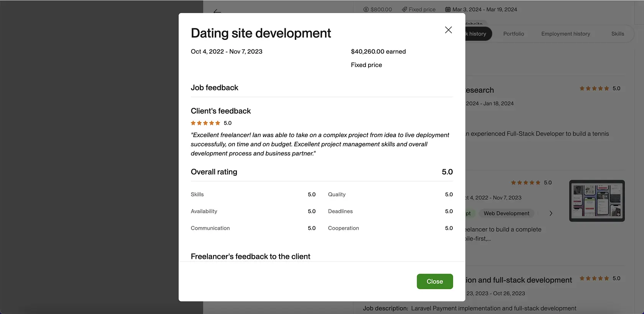Click the Fixed price tag icon in the background page

click(x=404, y=10)
